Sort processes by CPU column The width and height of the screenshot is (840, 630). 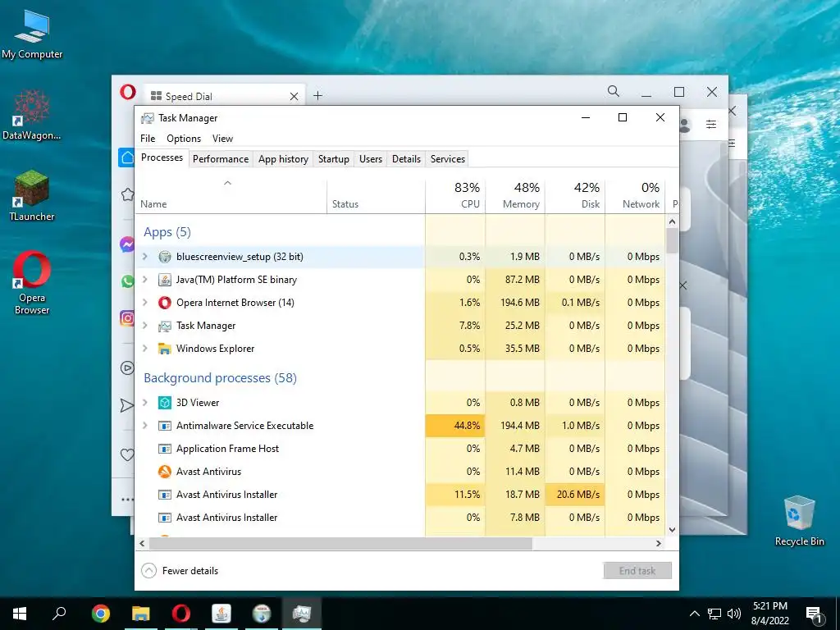(455, 196)
